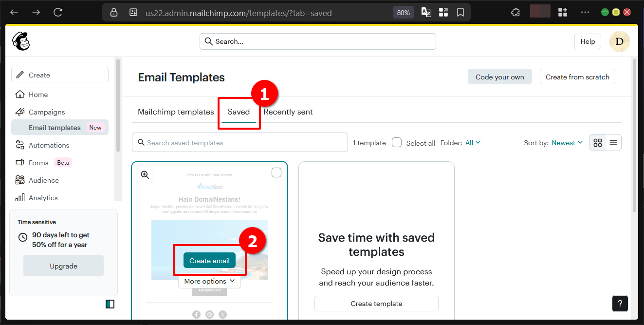
Task: Open the Mailchimp templates tab
Action: click(x=176, y=112)
